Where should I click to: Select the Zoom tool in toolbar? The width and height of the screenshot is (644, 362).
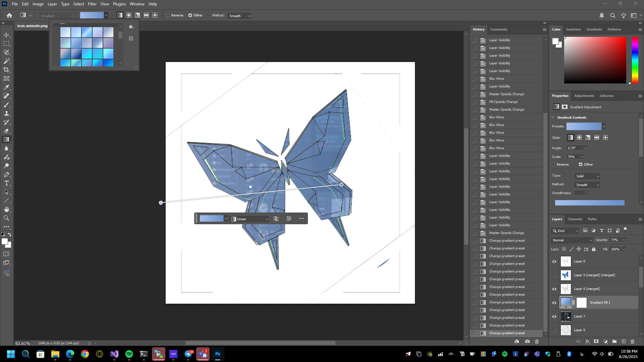6,218
